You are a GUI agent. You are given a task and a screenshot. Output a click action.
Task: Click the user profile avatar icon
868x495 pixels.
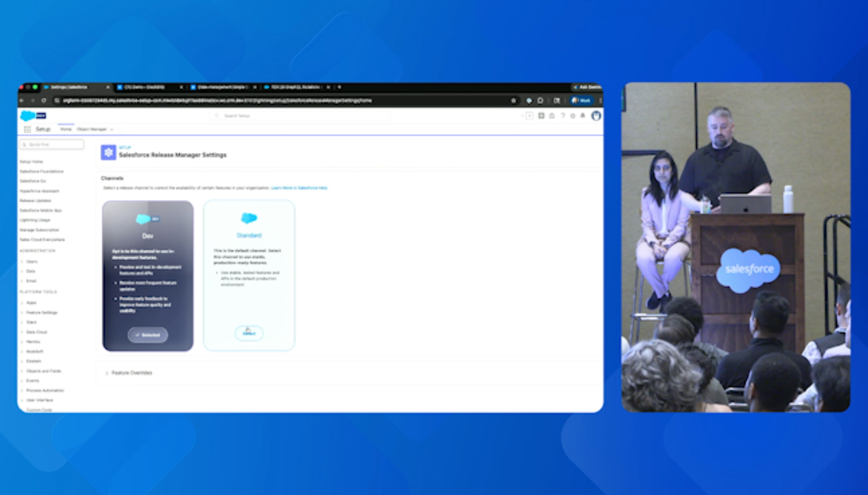[596, 115]
